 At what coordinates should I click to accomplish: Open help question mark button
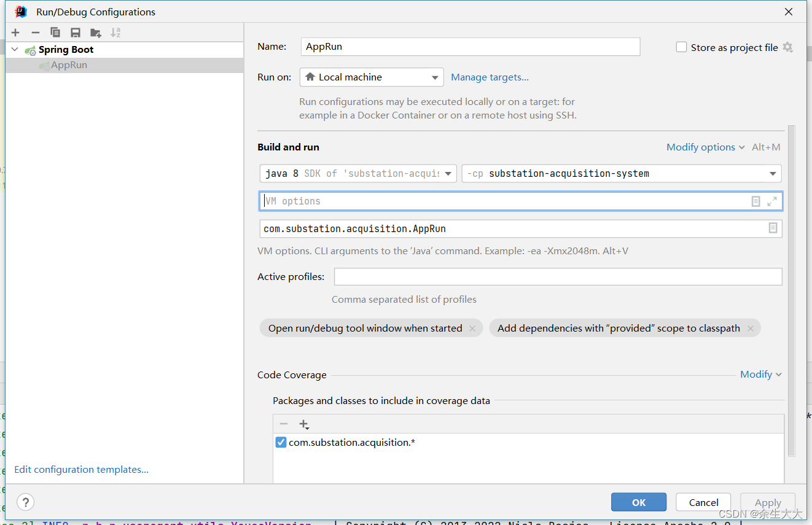25,502
